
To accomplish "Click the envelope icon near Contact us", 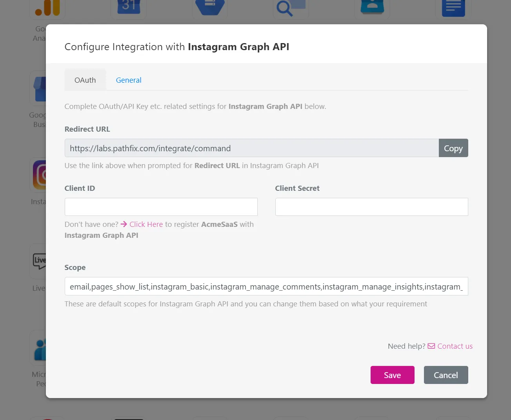I will point(431,346).
